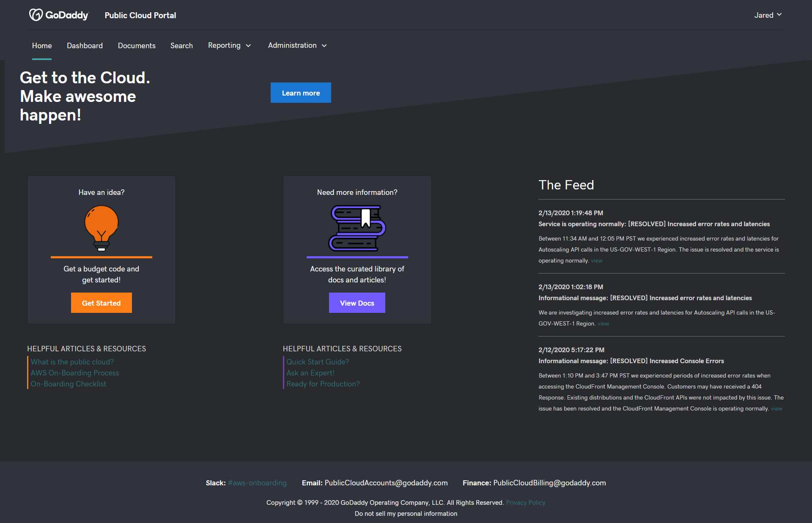Open the Reporting dropdown menu
The image size is (812, 523).
[x=229, y=46]
